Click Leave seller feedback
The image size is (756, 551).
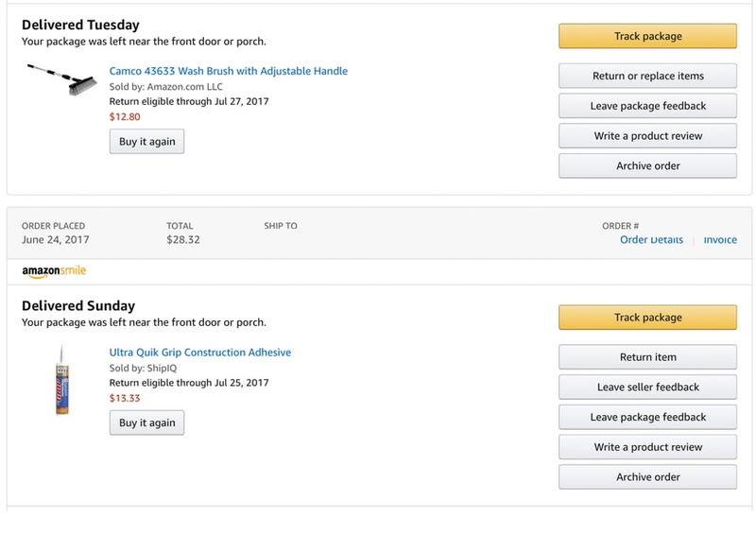click(x=647, y=387)
